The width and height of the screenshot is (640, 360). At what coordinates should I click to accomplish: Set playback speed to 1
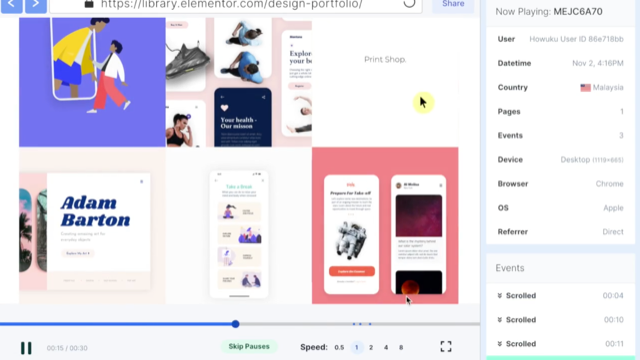(x=356, y=347)
